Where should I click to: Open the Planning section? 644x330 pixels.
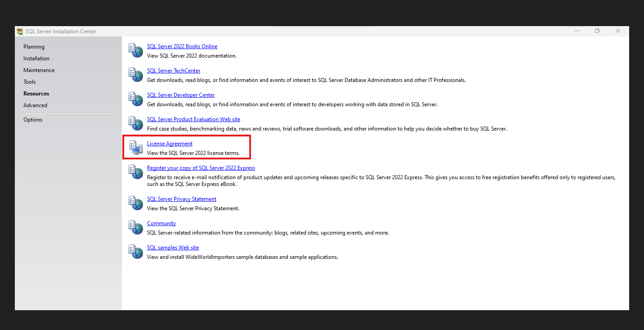click(34, 47)
